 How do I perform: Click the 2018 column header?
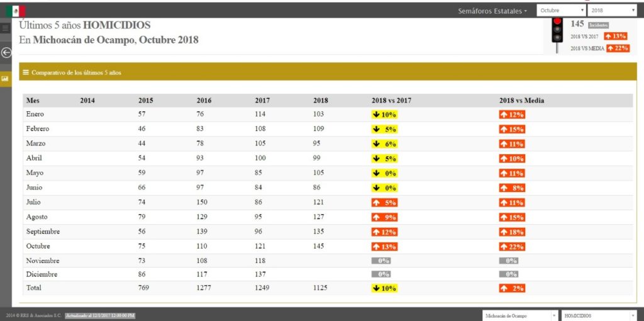[321, 100]
